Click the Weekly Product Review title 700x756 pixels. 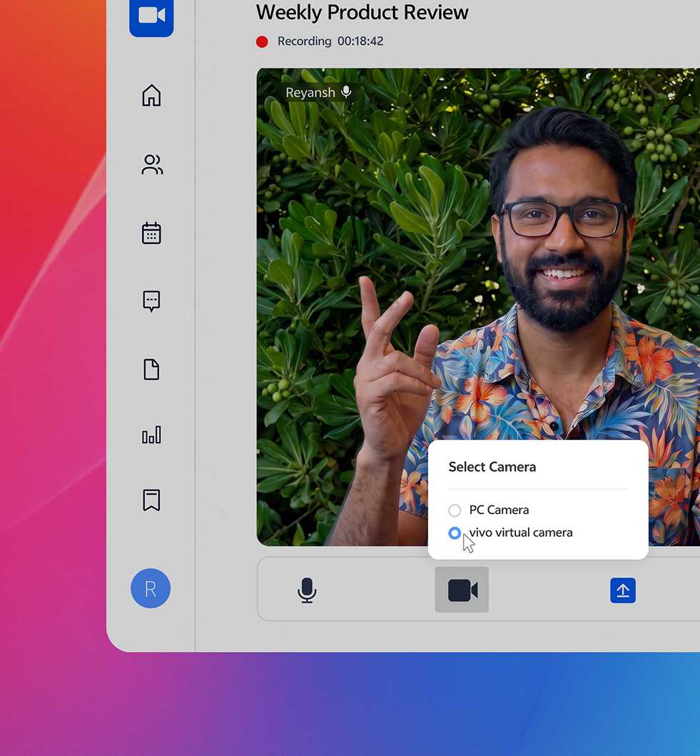[x=362, y=12]
